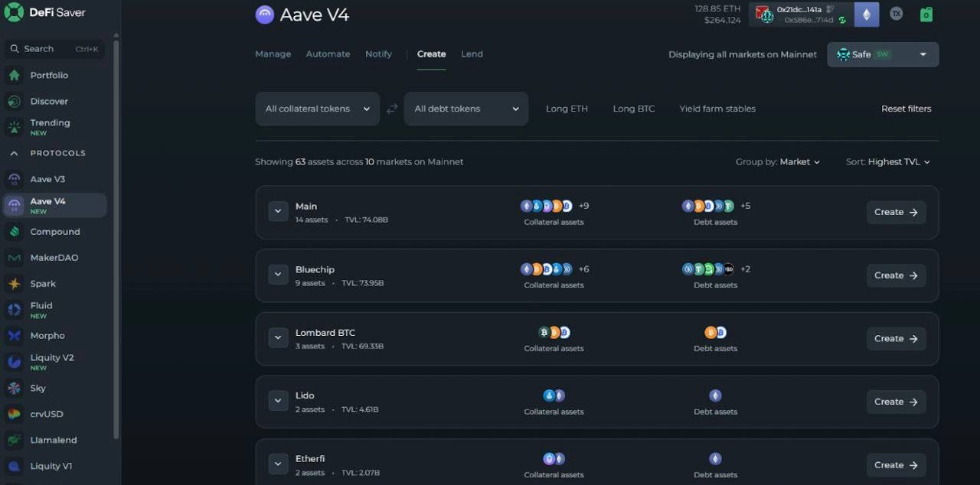The image size is (980, 485).
Task: Open the Spark protocol icon
Action: point(14,284)
